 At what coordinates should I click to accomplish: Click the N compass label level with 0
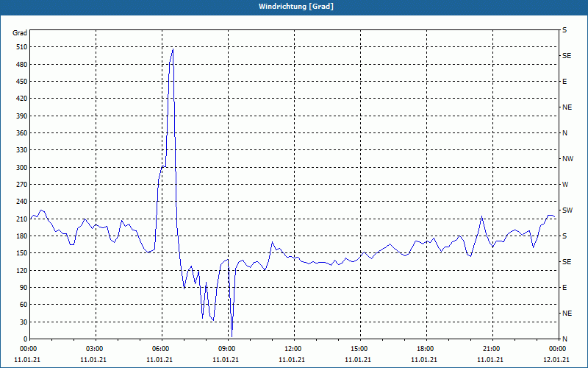pyautogui.click(x=564, y=339)
